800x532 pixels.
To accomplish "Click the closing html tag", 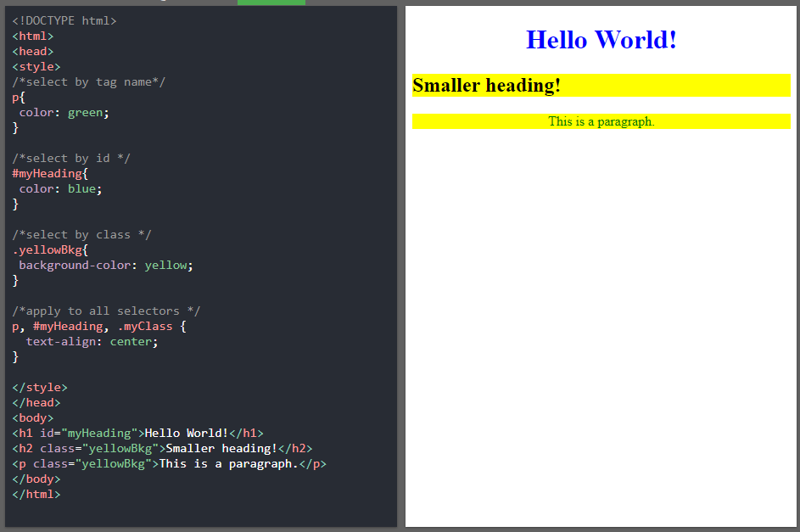I will (36, 494).
